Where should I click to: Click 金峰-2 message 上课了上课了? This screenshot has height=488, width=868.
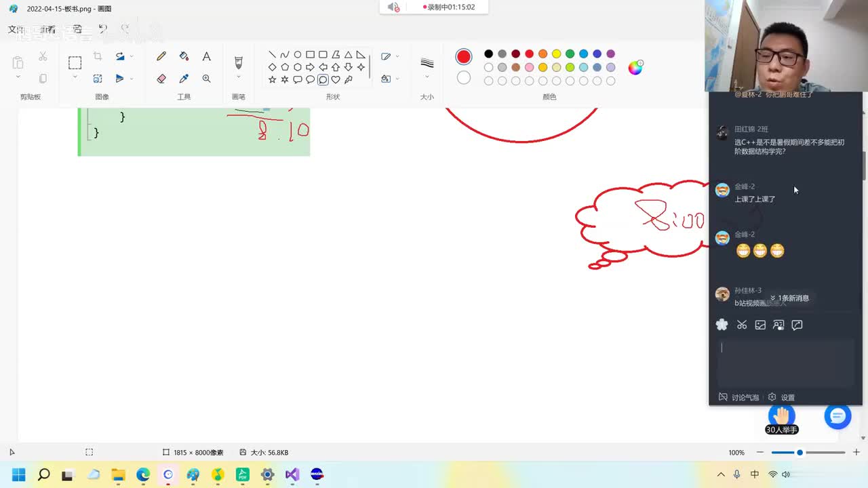point(755,199)
